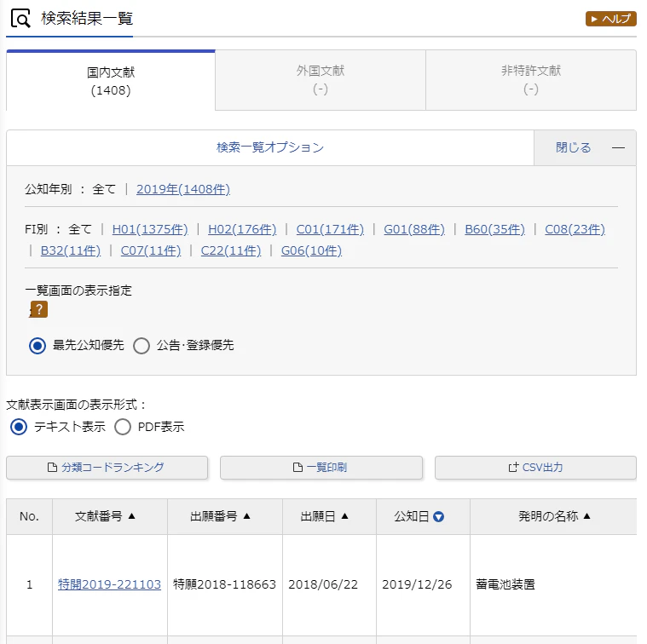
Task: Open the question mark help icon
Action: point(39,309)
